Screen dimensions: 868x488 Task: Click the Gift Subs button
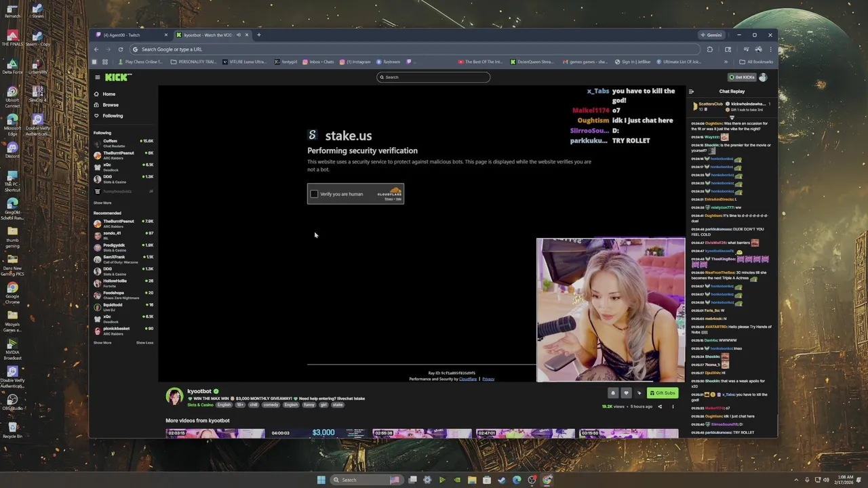click(x=663, y=393)
